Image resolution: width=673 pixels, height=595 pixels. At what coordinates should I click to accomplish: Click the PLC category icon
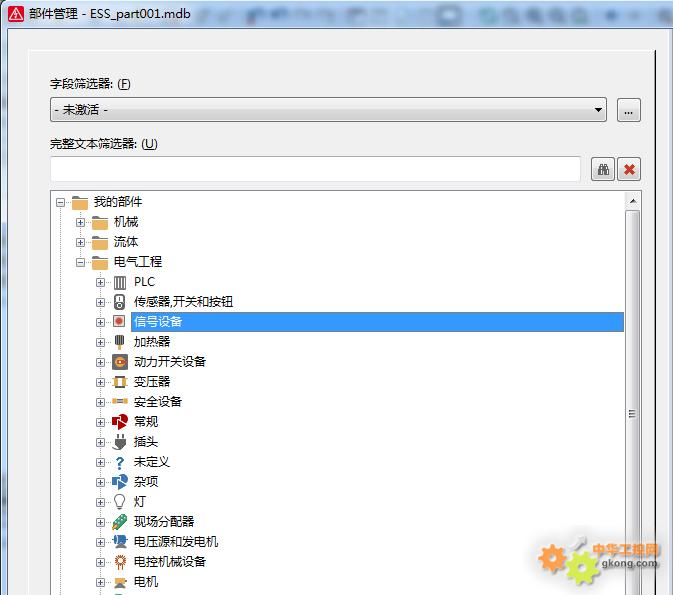coord(120,282)
